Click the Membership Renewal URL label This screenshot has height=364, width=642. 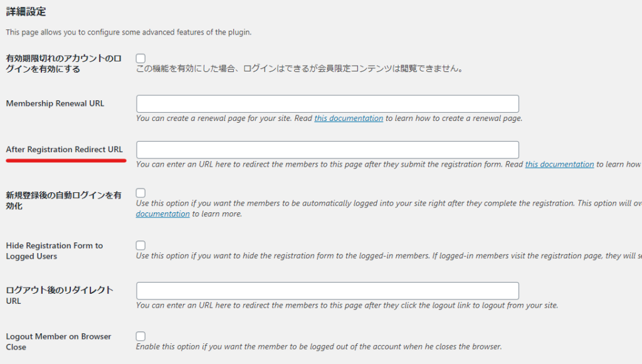pos(55,103)
